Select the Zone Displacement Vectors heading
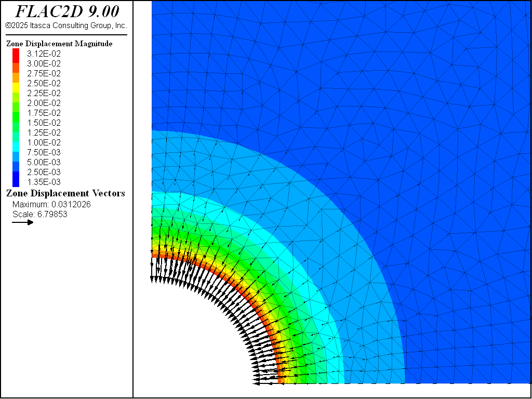This screenshot has height=399, width=532. [66, 193]
